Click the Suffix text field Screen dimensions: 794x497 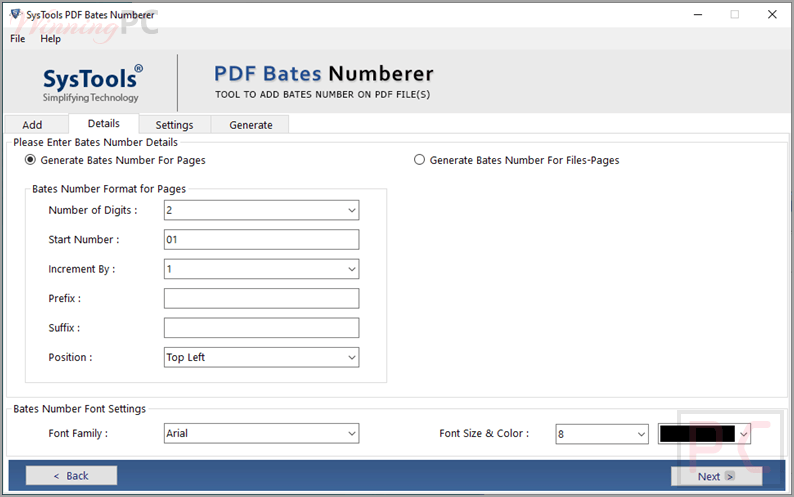[x=261, y=328]
